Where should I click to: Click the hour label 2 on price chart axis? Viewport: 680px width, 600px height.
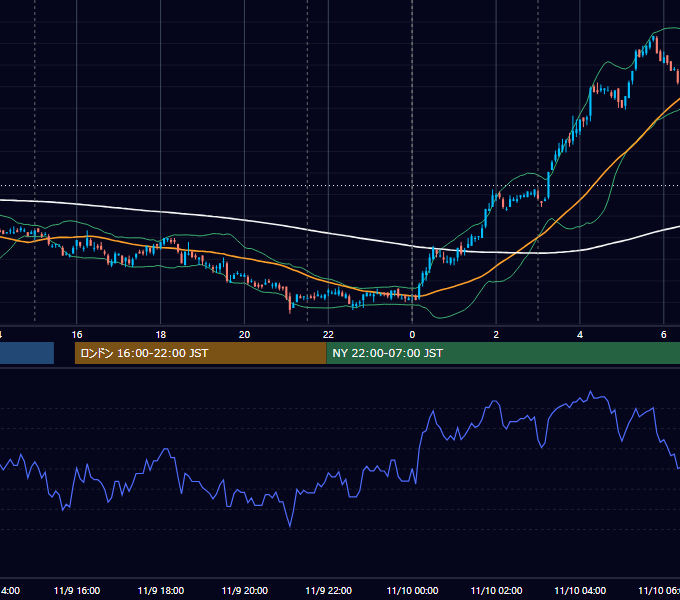coord(496,335)
